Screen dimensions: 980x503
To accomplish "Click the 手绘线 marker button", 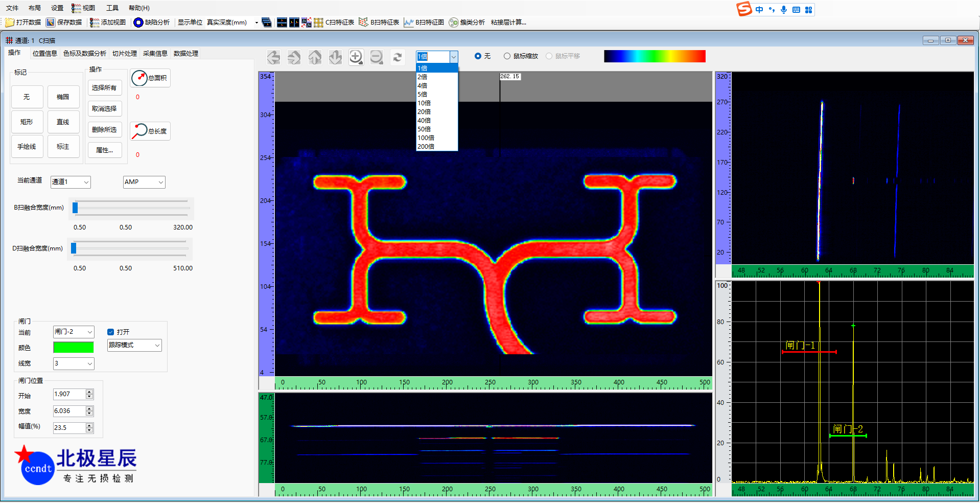I will 27,147.
